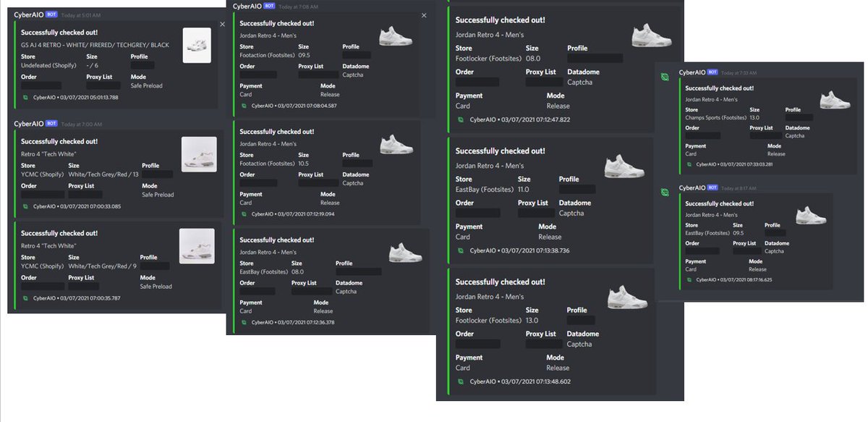Viewport: 868px width, 422px height.
Task: Click footer icon beside timestamp 07:13:38.736
Action: tap(460, 250)
